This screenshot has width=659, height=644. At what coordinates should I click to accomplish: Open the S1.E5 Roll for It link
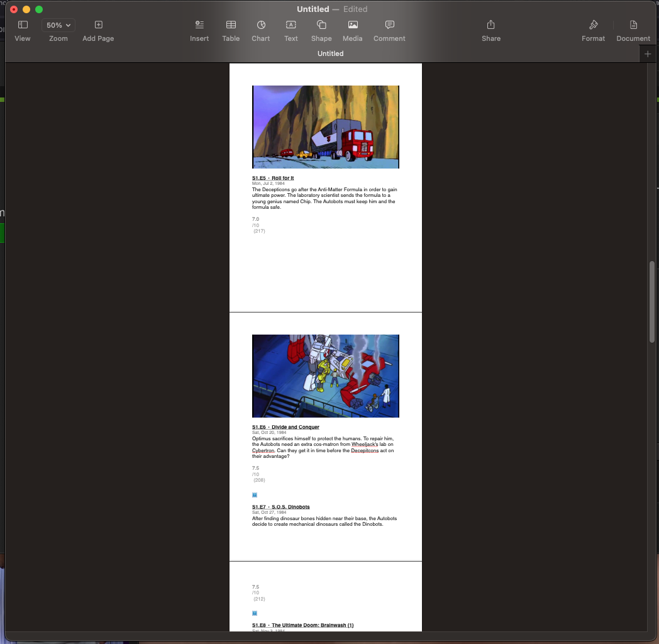273,178
